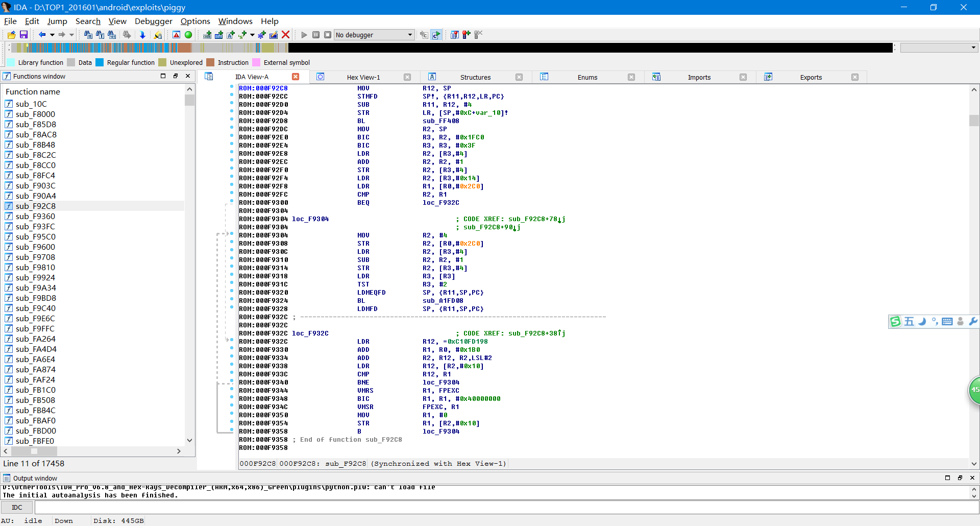Open the Debugger menu
980x526 pixels.
153,21
